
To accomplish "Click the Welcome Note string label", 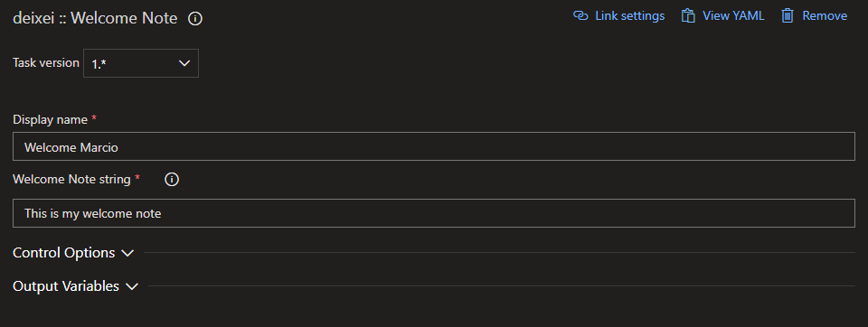I will pos(72,179).
